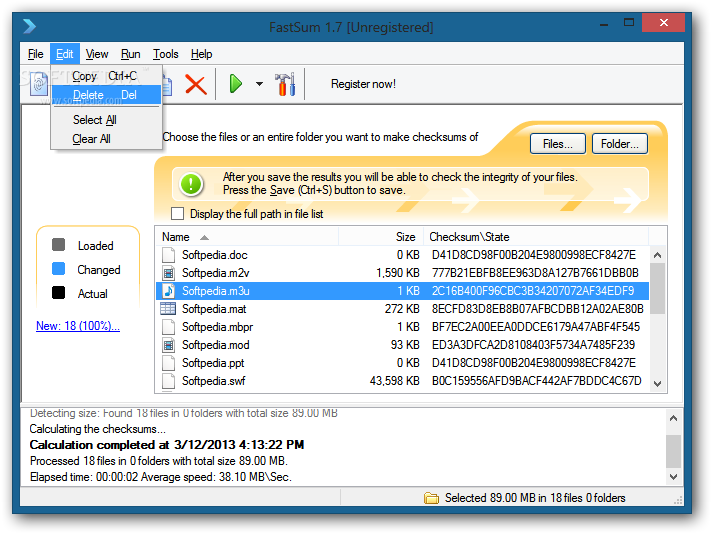This screenshot has height=534, width=712.
Task: Open options with the hammer tools icon
Action: point(285,84)
